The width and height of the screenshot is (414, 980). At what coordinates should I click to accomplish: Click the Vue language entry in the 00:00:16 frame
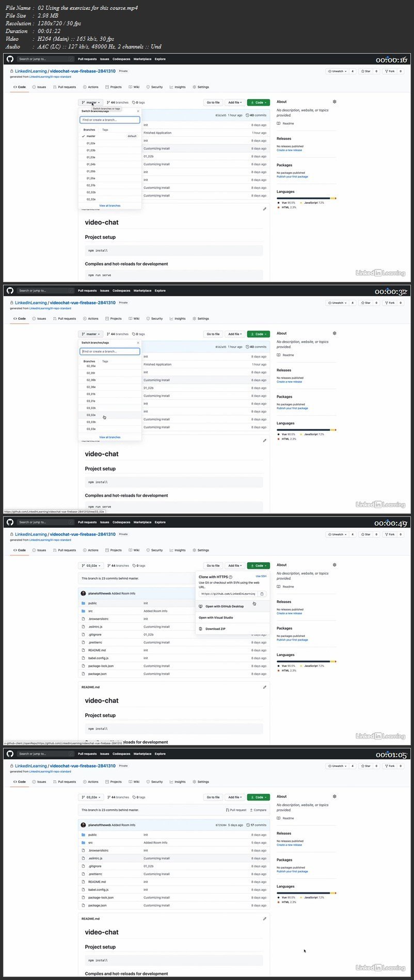(x=286, y=203)
